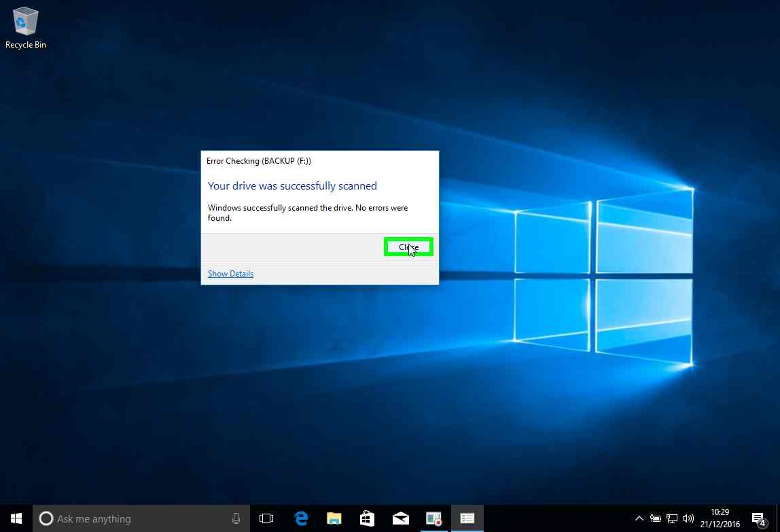Open the network status tray icon
The width and height of the screenshot is (780, 532).
[672, 518]
